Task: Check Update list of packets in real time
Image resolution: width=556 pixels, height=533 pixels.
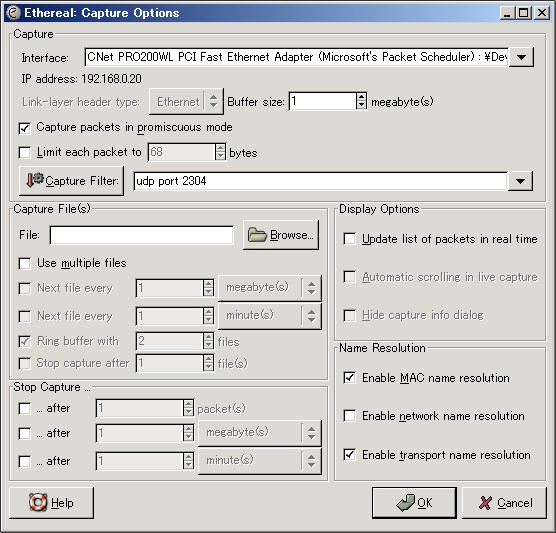Action: (350, 239)
